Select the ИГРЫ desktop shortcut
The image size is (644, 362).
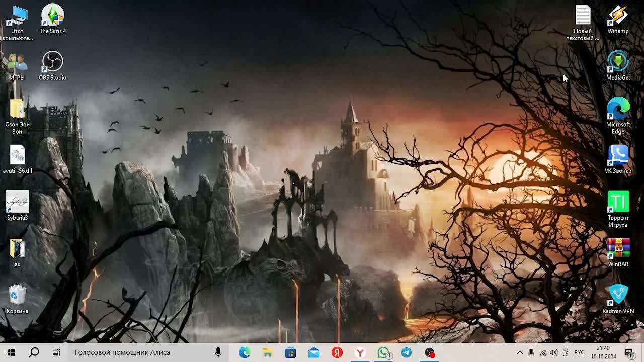(x=17, y=66)
